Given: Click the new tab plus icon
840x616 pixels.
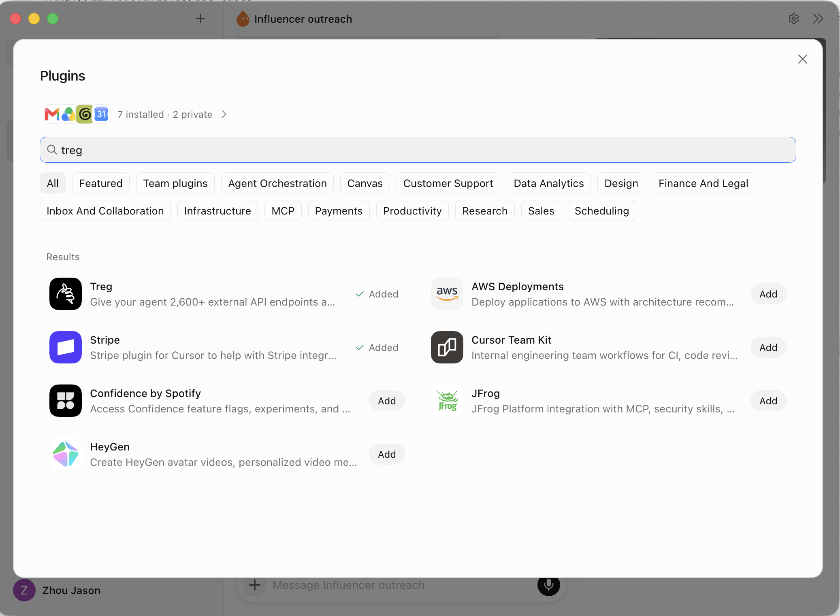Looking at the screenshot, I should click(200, 19).
